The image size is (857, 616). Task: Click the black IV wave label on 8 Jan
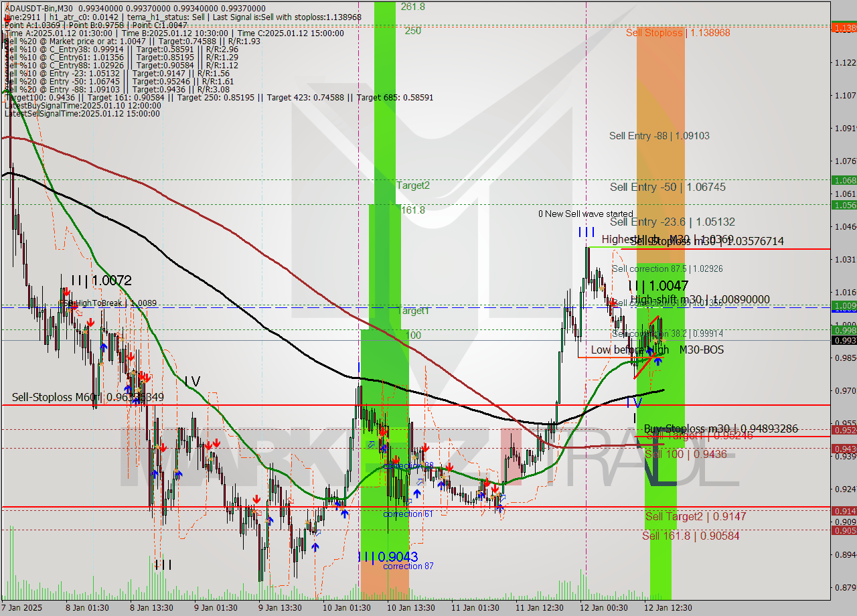(191, 381)
